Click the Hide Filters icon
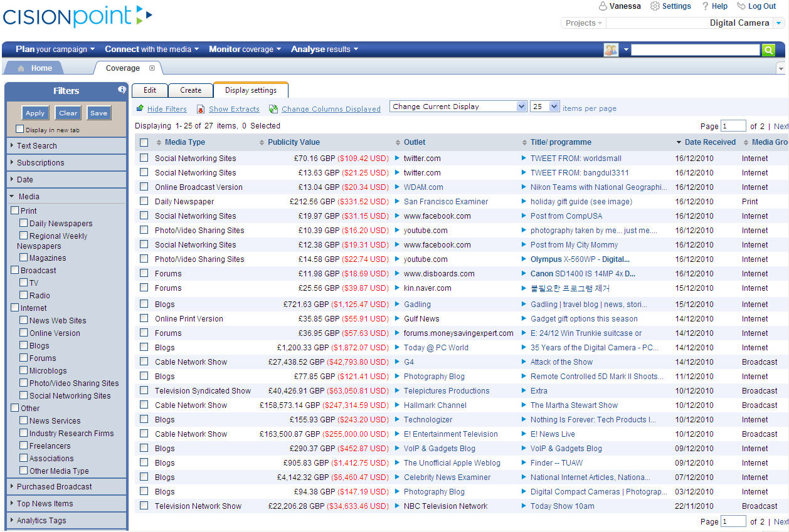The image size is (789, 532). click(140, 109)
